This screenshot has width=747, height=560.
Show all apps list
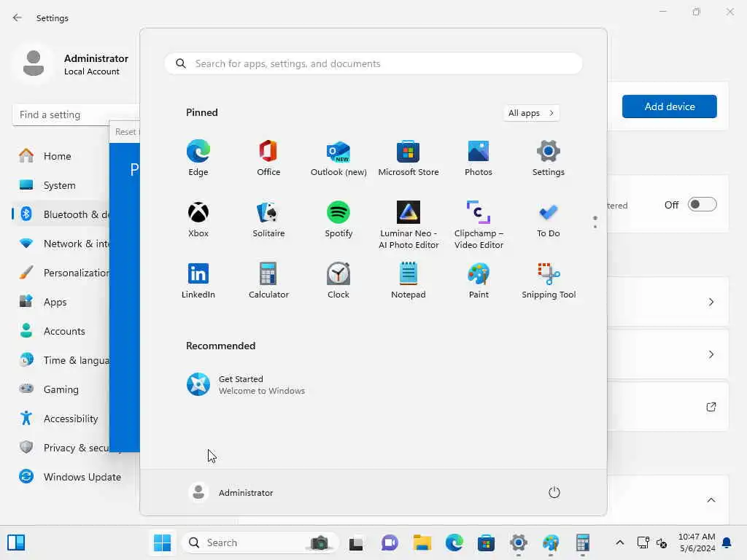pyautogui.click(x=531, y=113)
